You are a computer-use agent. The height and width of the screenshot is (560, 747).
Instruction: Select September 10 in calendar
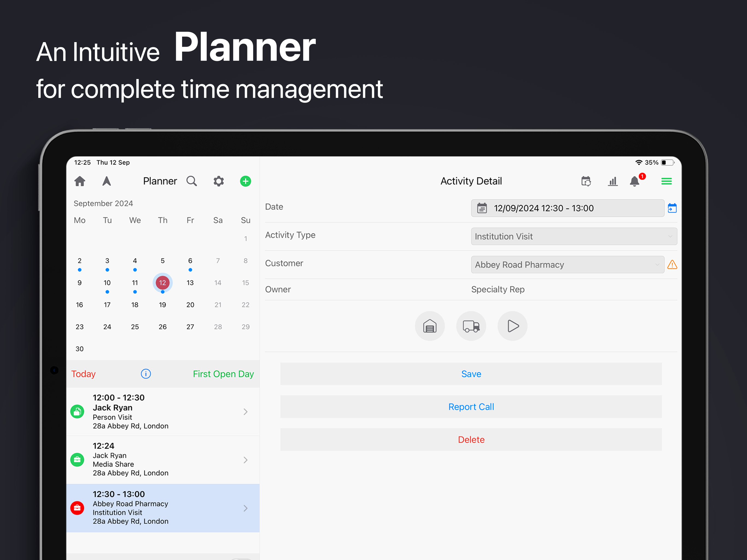tap(107, 283)
